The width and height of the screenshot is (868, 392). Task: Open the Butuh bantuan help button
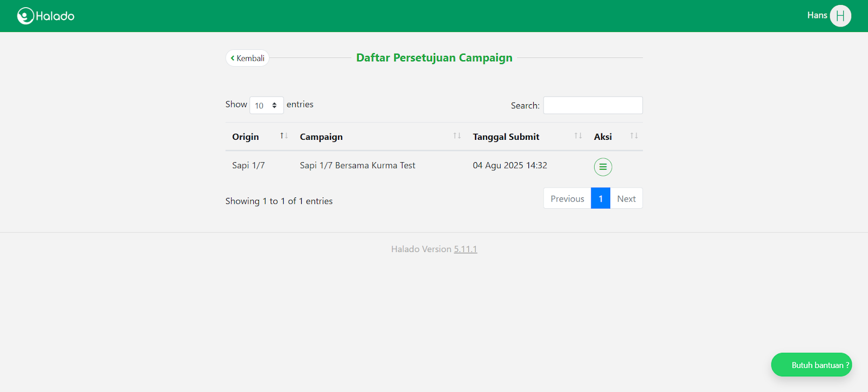812,365
